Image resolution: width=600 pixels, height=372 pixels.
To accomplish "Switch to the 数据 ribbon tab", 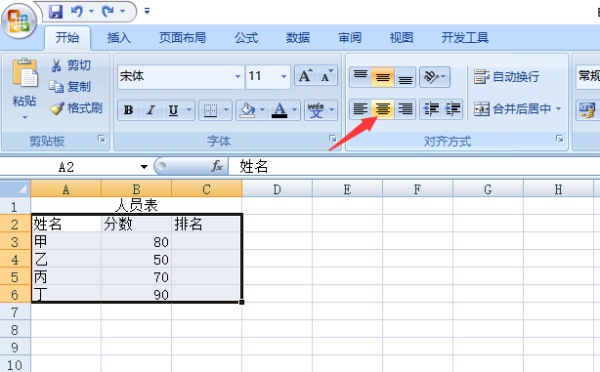I will [x=298, y=38].
